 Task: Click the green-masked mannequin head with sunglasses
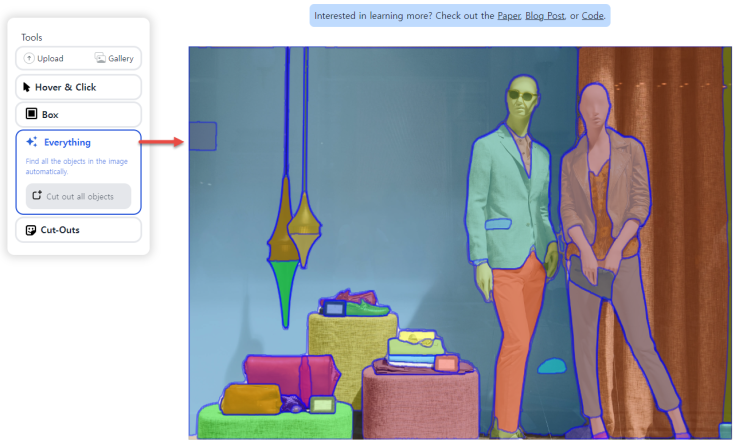tap(522, 105)
